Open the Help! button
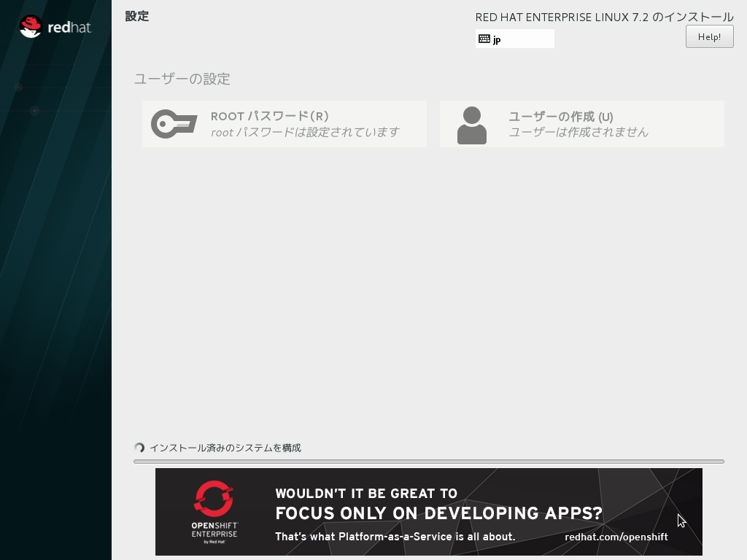Image resolution: width=747 pixels, height=560 pixels. 709,36
